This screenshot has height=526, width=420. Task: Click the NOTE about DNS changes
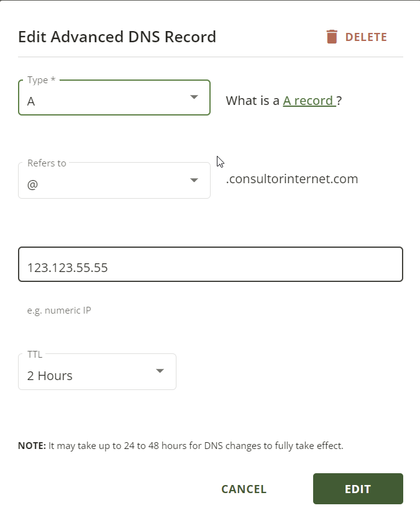(x=181, y=445)
